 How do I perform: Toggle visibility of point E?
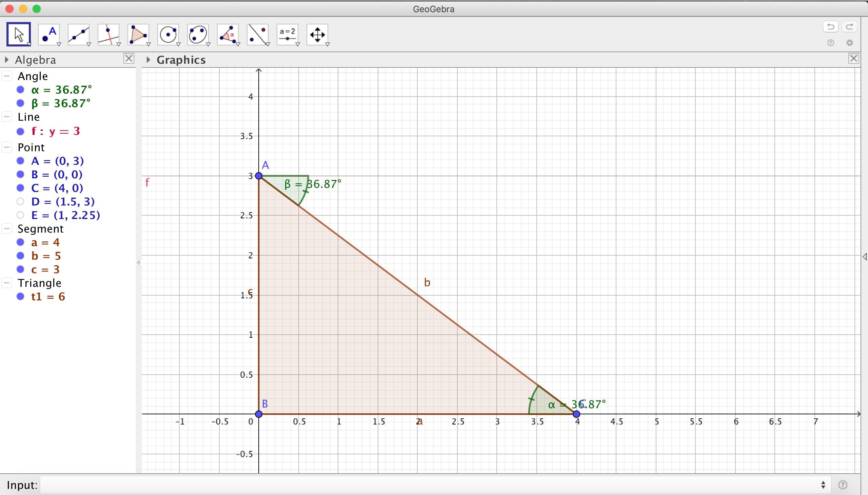click(x=20, y=215)
